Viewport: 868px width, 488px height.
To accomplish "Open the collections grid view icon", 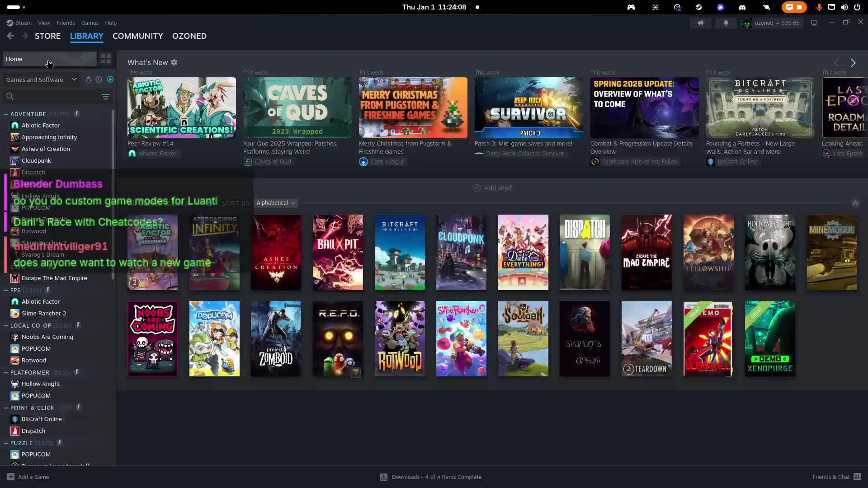I will [106, 59].
